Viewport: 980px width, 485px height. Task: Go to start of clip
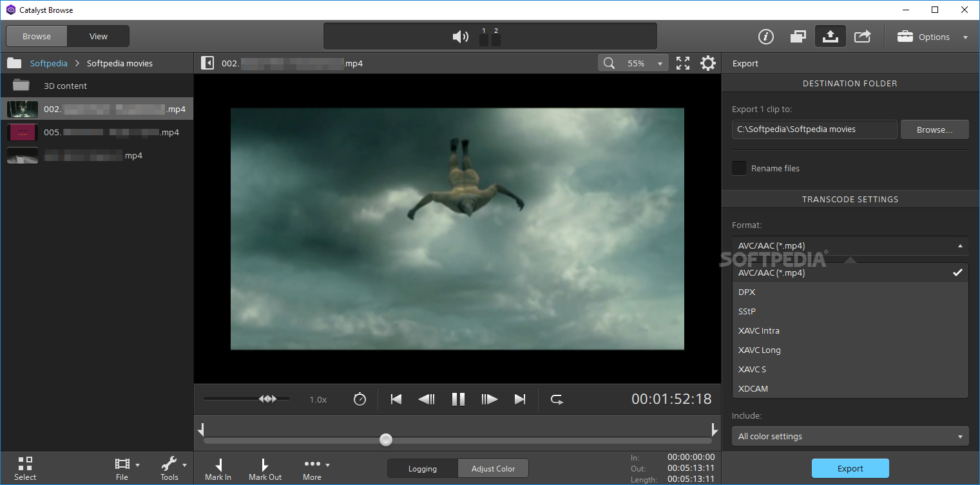[396, 399]
